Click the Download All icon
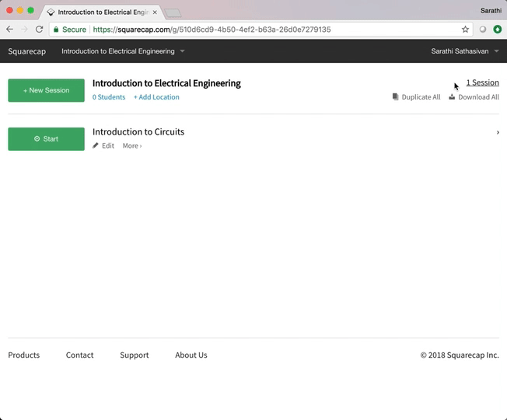 [452, 97]
